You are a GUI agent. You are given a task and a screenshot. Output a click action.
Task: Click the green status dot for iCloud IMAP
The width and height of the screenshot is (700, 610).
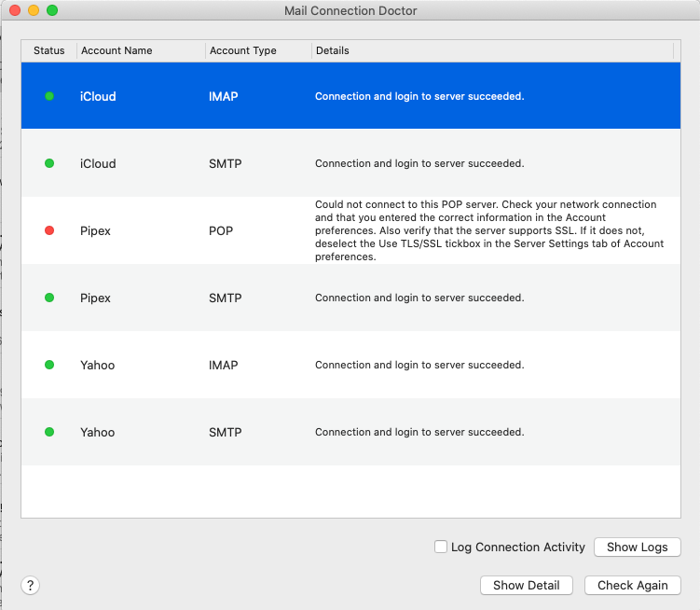(49, 96)
